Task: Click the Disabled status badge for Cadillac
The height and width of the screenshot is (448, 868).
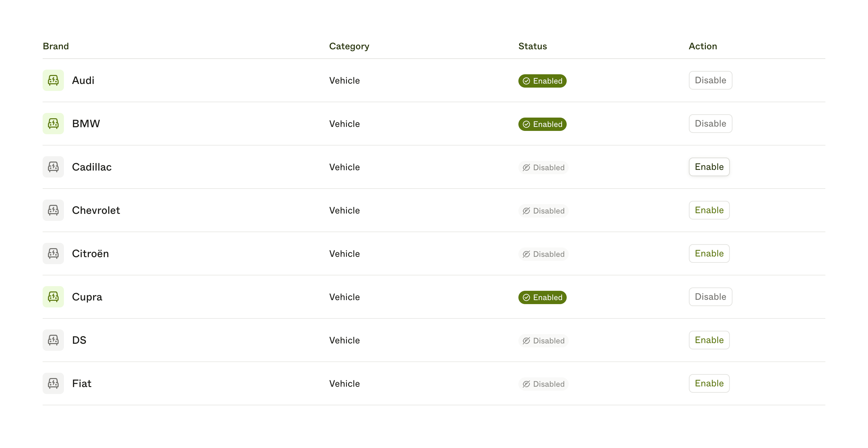Action: point(543,168)
